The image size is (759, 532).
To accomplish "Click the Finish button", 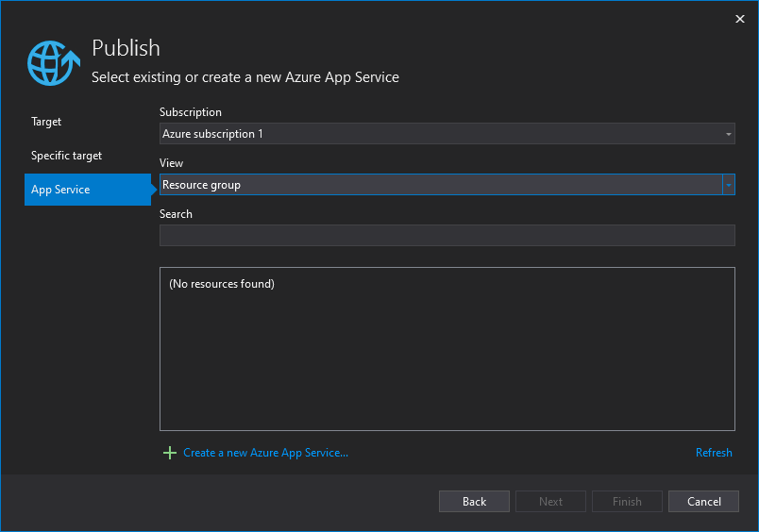I will coord(627,502).
